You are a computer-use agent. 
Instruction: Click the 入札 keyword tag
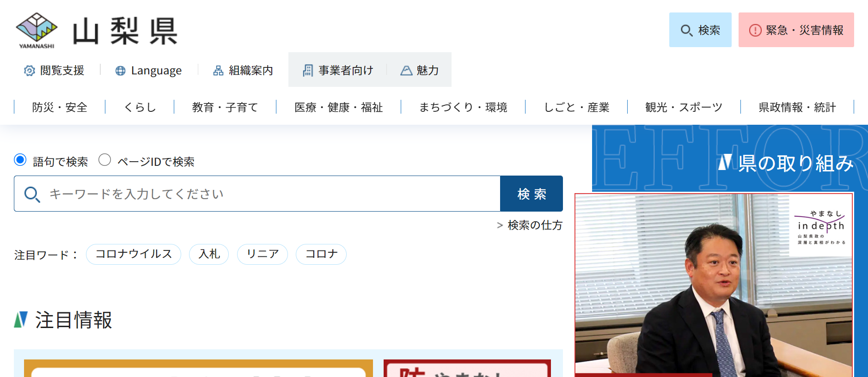pos(209,254)
